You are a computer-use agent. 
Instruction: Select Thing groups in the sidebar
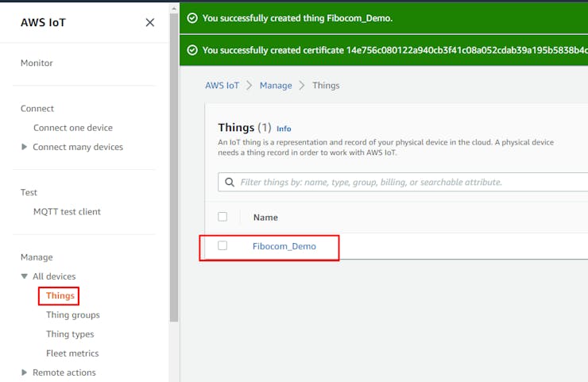pos(73,315)
